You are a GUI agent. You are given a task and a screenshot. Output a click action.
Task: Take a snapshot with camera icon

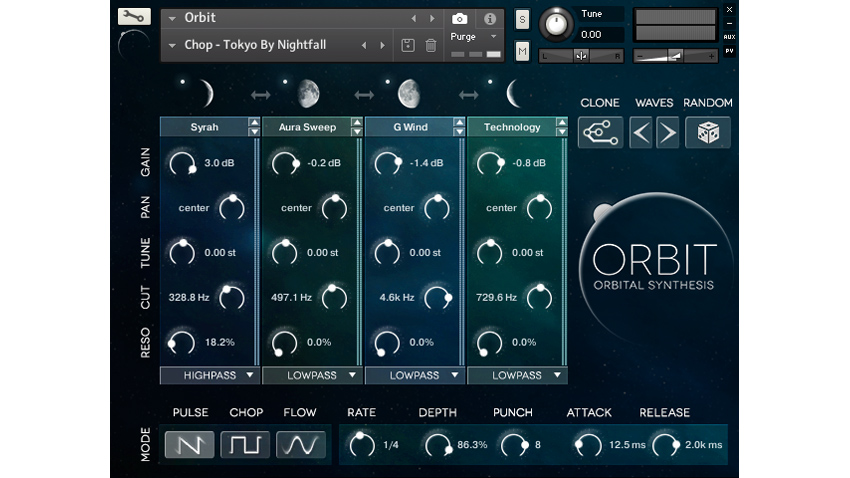click(x=460, y=19)
